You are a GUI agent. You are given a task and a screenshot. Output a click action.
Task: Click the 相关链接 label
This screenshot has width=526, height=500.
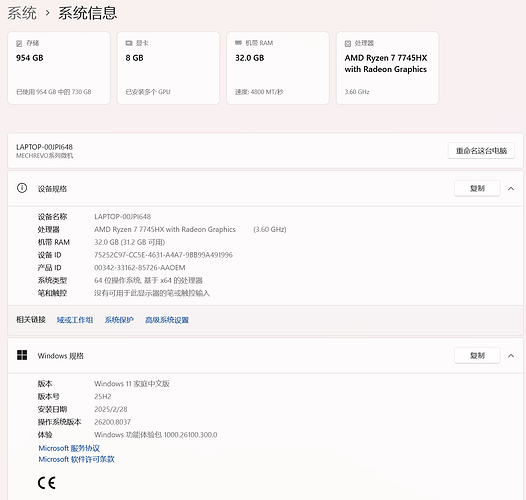pos(31,319)
